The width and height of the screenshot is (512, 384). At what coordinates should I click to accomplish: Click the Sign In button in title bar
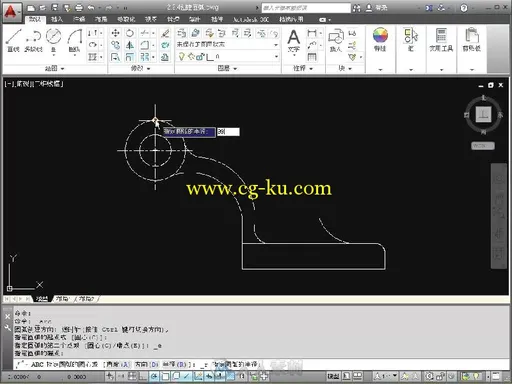(x=377, y=8)
